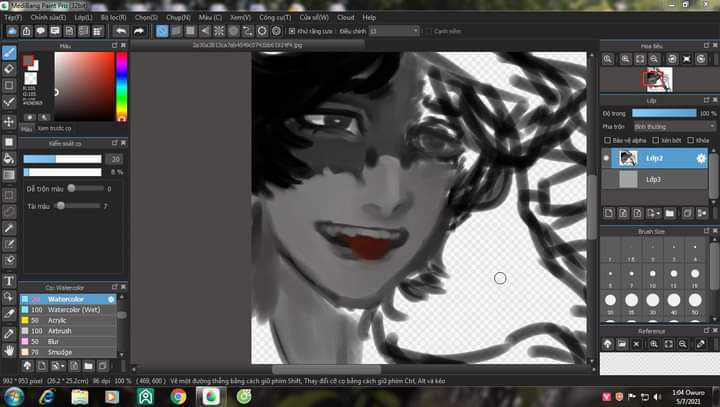Select Lớp3 layer
Screen dimensions: 720x407
point(654,180)
